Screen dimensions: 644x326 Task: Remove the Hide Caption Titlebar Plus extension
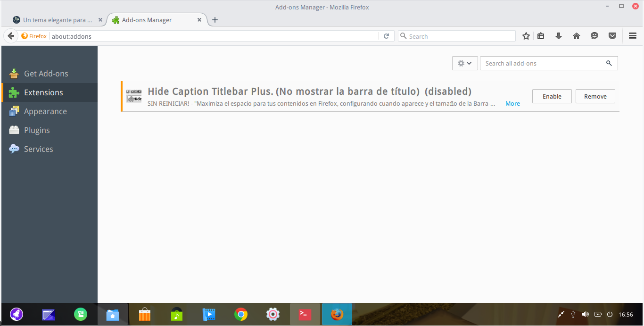coord(595,96)
